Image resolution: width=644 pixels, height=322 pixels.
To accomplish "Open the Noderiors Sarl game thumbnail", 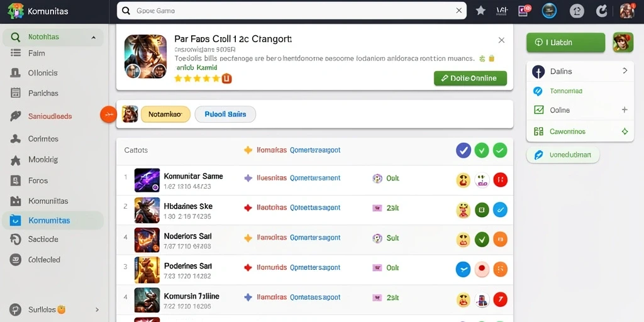I will tap(147, 240).
